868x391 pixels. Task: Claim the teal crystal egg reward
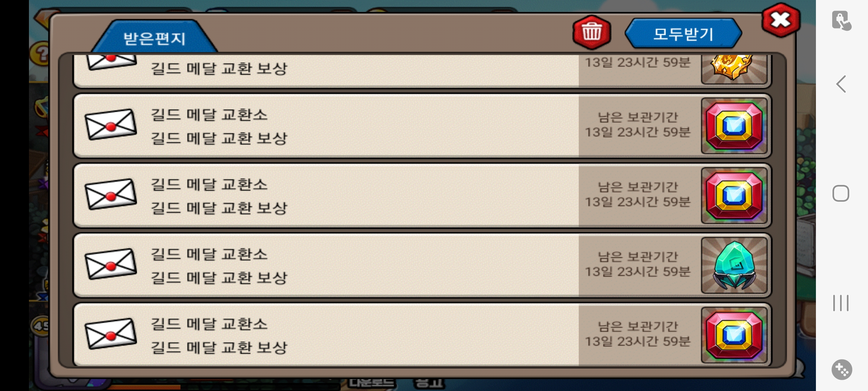[x=734, y=265]
